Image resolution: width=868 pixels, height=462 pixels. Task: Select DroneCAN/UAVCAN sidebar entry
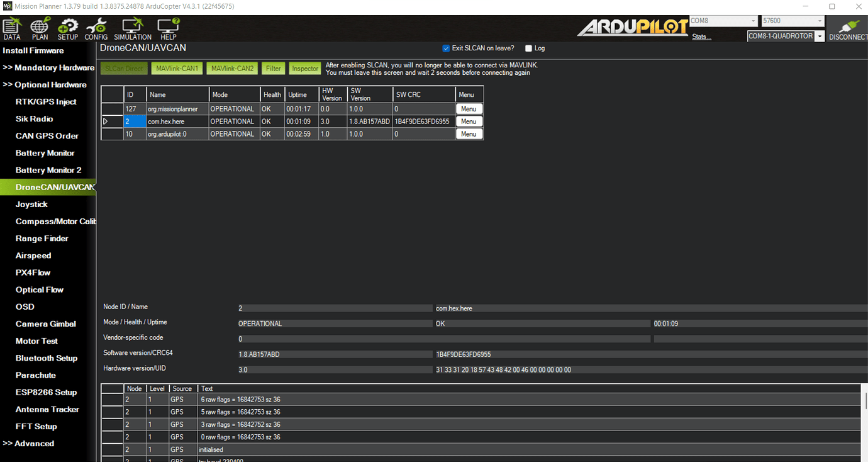pyautogui.click(x=48, y=187)
